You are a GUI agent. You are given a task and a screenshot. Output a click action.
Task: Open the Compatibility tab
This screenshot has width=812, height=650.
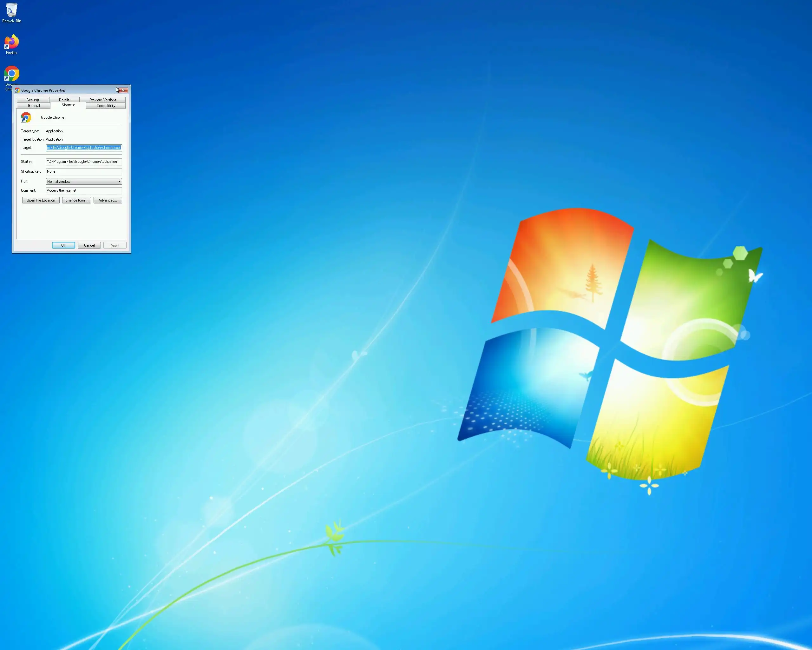pyautogui.click(x=106, y=106)
